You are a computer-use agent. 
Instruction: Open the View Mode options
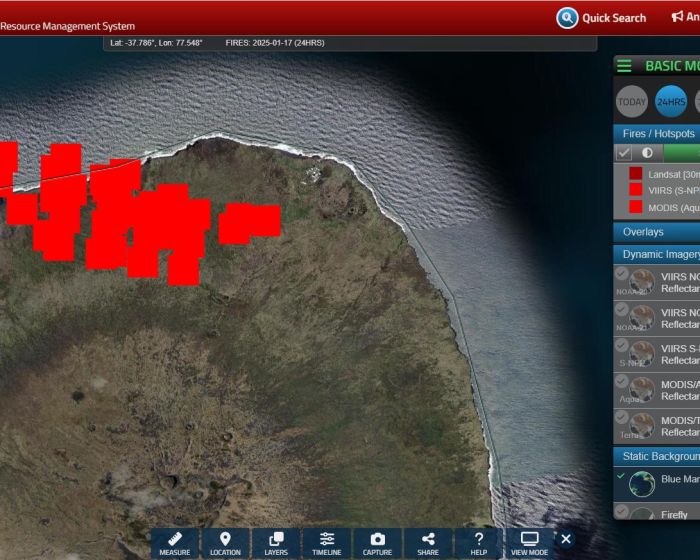[x=530, y=543]
